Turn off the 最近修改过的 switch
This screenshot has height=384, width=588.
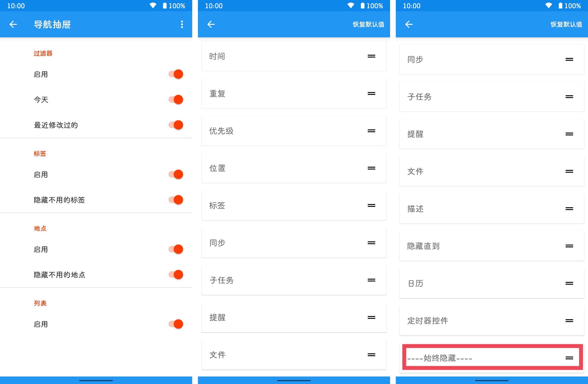point(176,125)
